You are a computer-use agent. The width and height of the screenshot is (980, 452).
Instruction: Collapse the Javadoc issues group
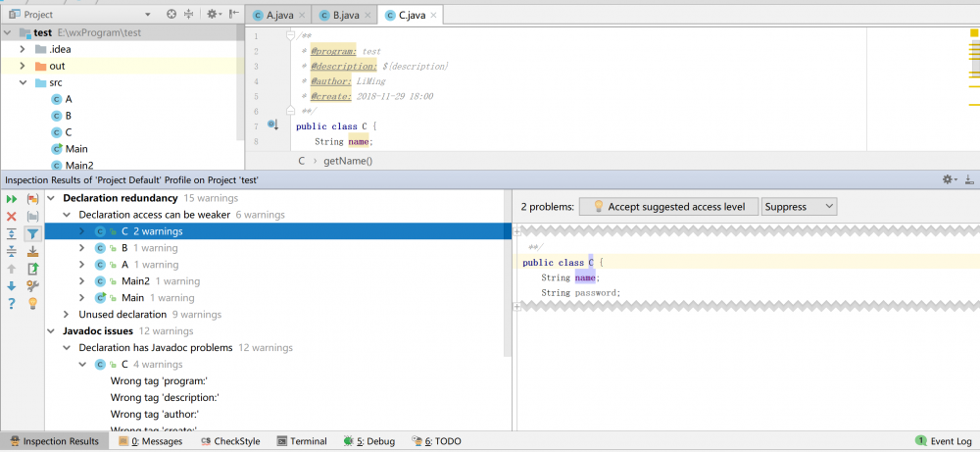pyautogui.click(x=53, y=331)
